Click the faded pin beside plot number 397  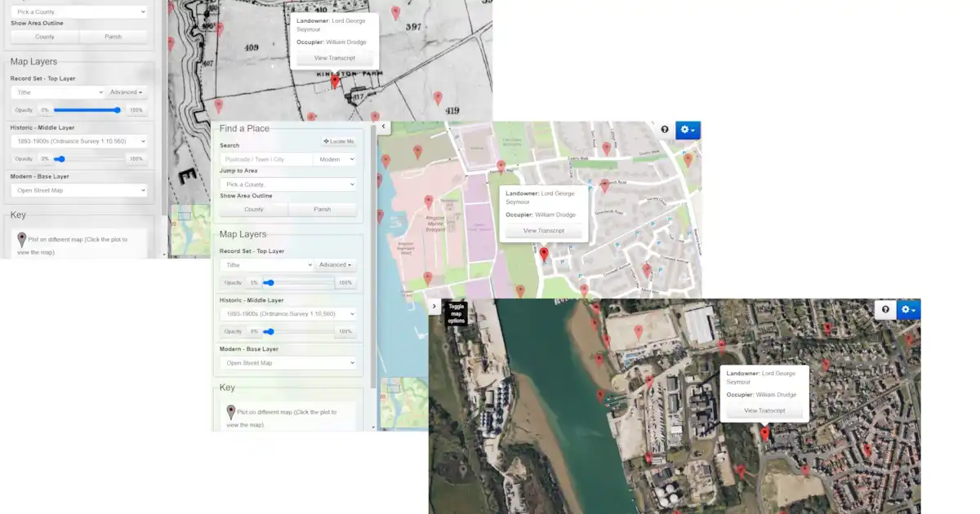coord(396,13)
